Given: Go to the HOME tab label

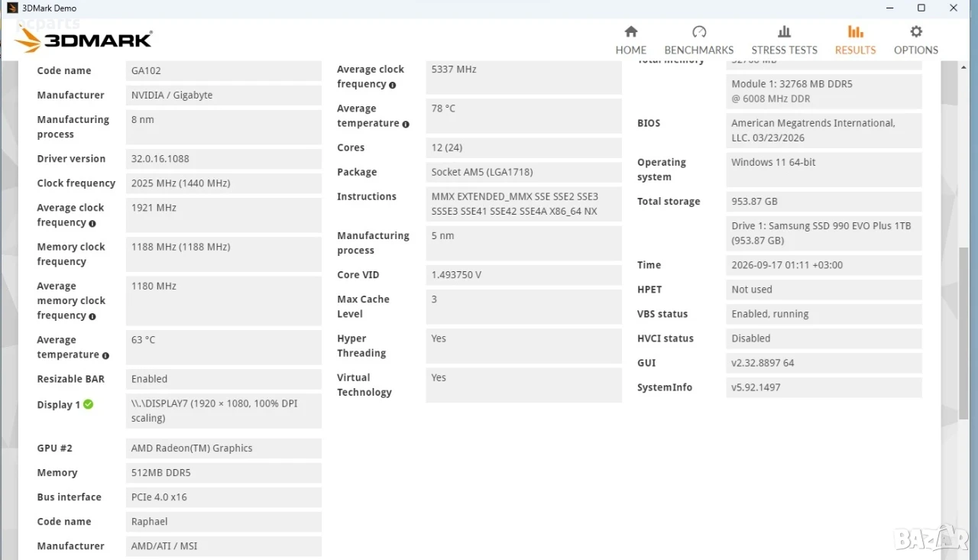Looking at the screenshot, I should pyautogui.click(x=631, y=50).
